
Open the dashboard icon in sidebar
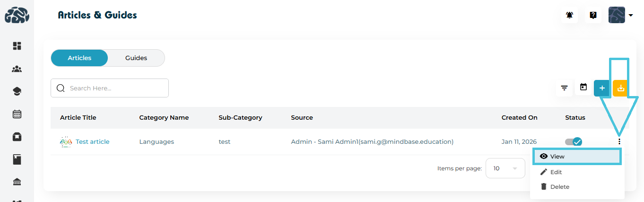click(17, 46)
